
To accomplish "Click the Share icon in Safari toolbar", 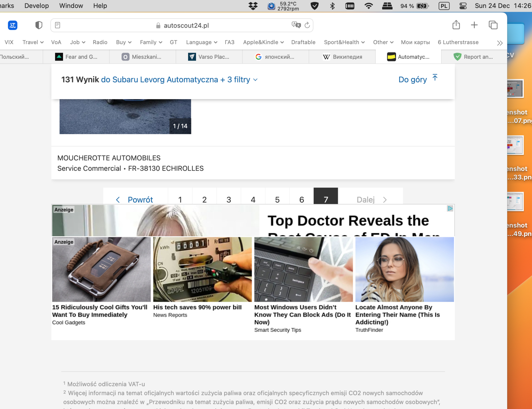I will [x=456, y=25].
